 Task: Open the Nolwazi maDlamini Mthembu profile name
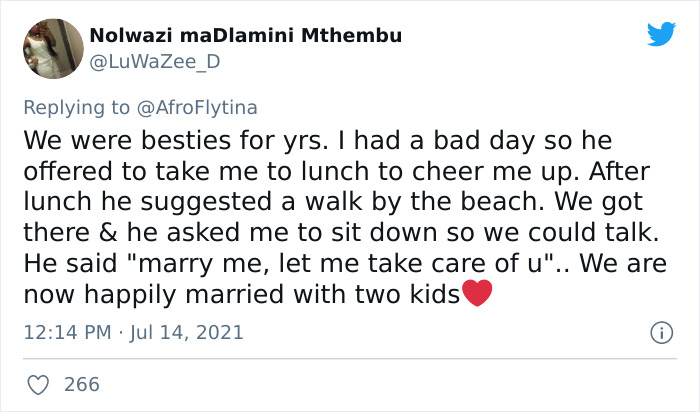(246, 36)
